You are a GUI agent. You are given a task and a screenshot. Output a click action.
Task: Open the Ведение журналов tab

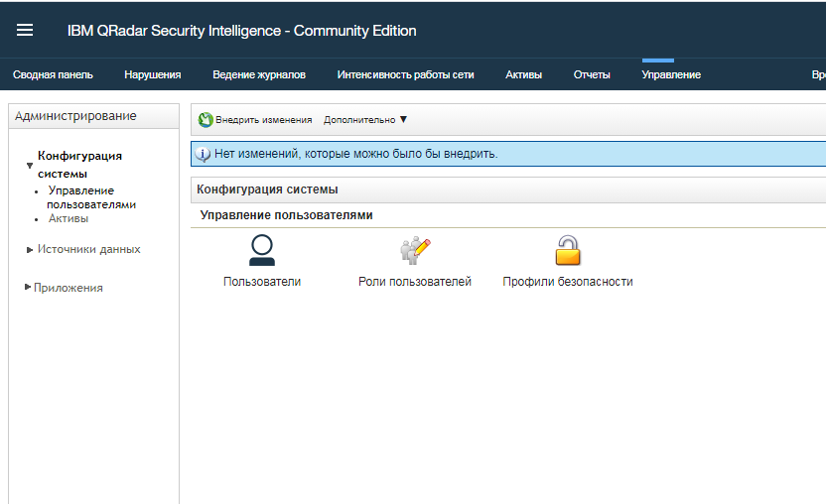click(259, 74)
